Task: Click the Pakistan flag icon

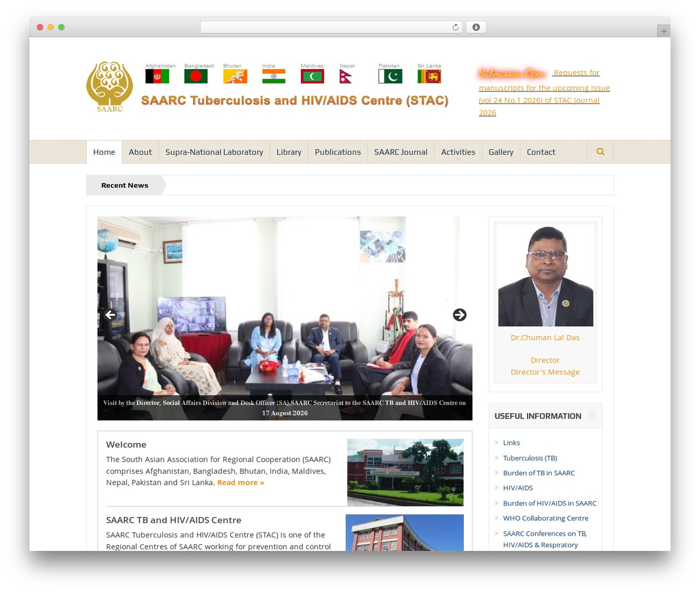Action: click(390, 76)
